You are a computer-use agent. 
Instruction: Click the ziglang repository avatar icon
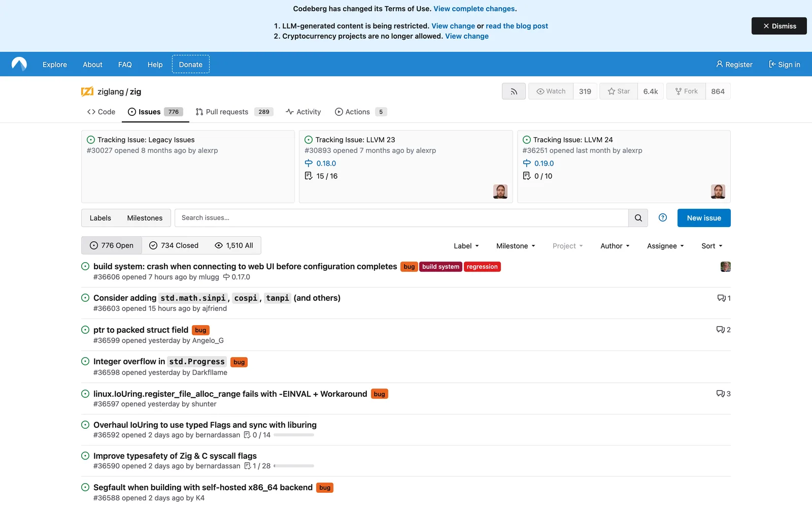pos(87,91)
